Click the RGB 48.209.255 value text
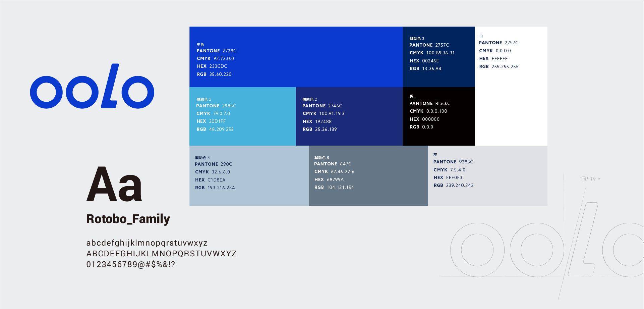 tap(215, 129)
